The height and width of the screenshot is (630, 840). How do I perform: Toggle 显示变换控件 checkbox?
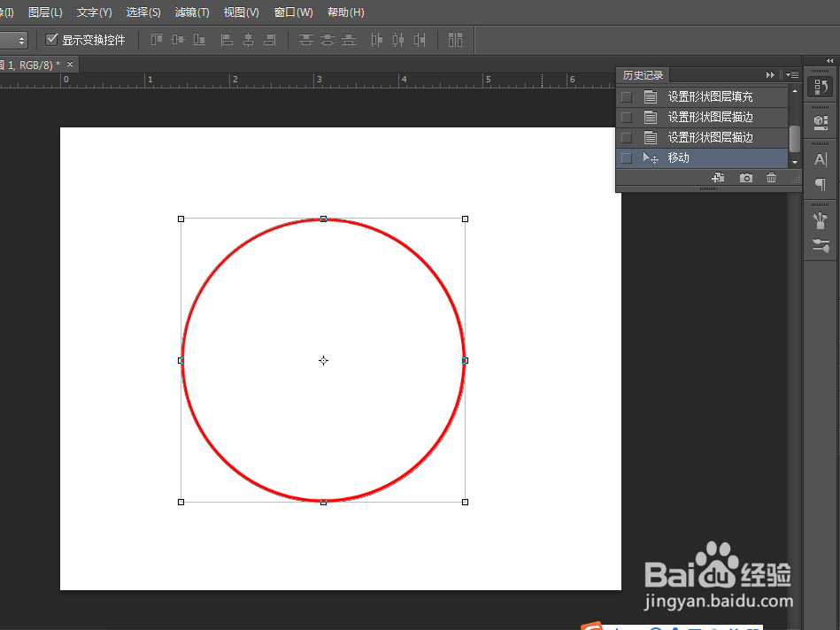51,39
